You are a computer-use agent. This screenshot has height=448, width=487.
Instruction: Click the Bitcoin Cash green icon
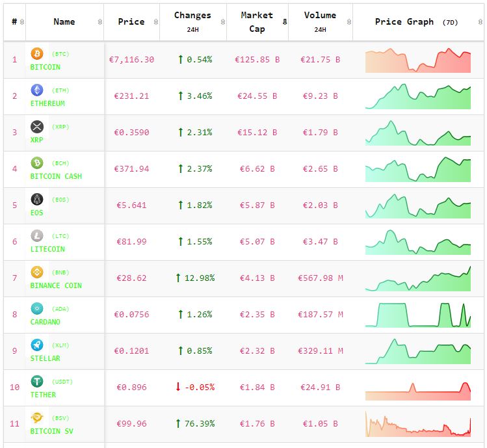[37, 163]
